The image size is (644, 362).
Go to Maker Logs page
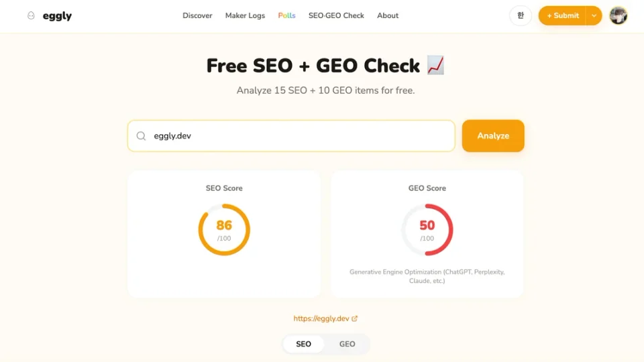(x=245, y=15)
